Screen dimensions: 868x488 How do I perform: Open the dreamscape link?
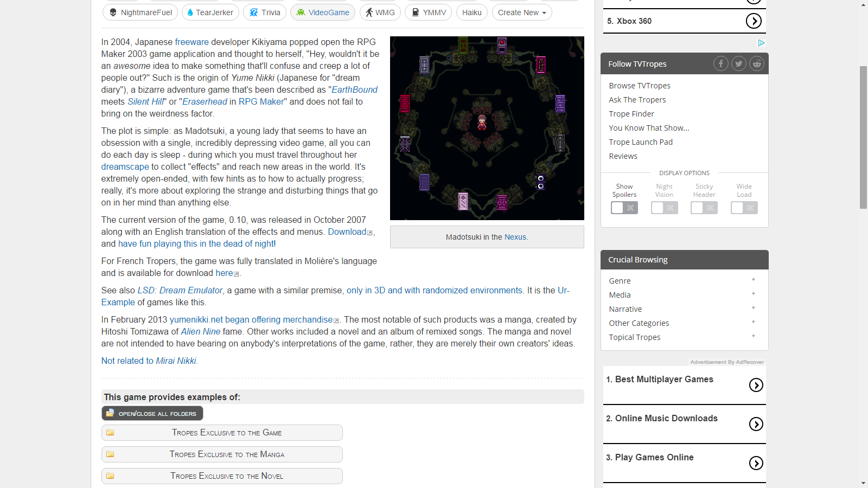125,166
